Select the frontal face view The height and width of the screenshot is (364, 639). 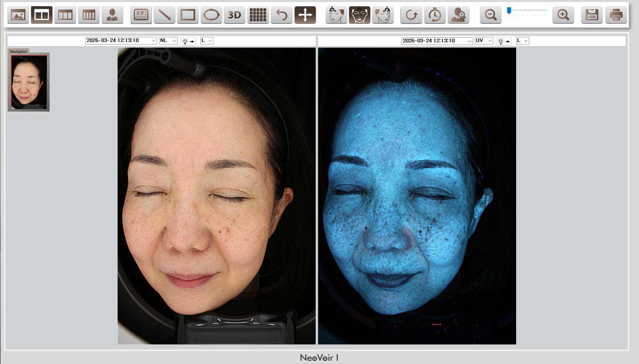coord(360,15)
